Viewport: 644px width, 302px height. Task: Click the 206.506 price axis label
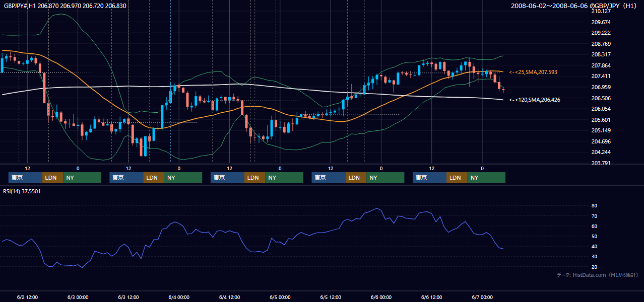point(601,98)
